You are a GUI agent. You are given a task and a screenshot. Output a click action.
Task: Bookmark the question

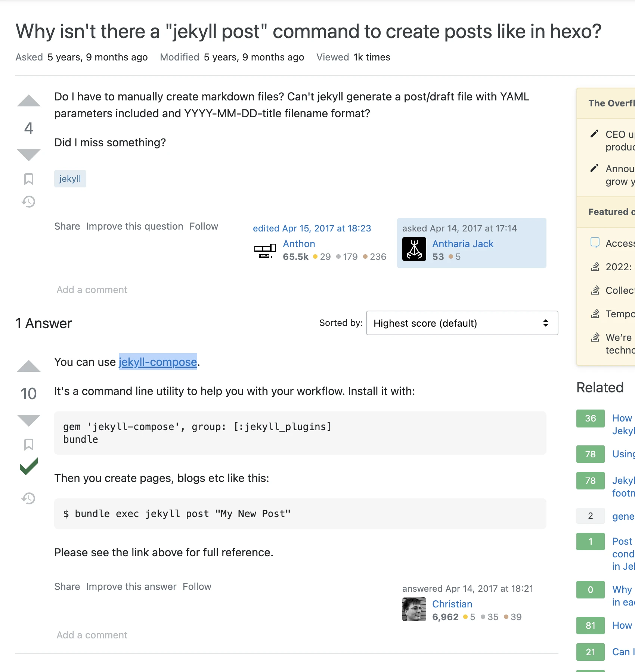(29, 179)
